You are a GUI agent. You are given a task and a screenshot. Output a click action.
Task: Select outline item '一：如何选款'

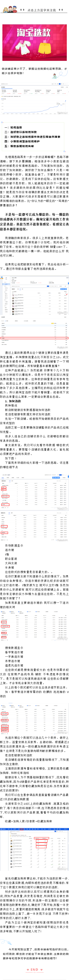tap(13, 127)
